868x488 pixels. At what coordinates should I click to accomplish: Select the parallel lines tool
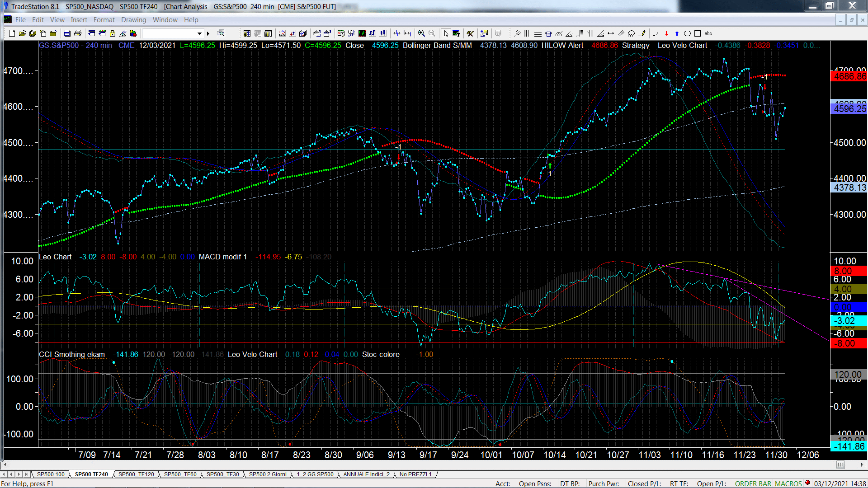(621, 33)
